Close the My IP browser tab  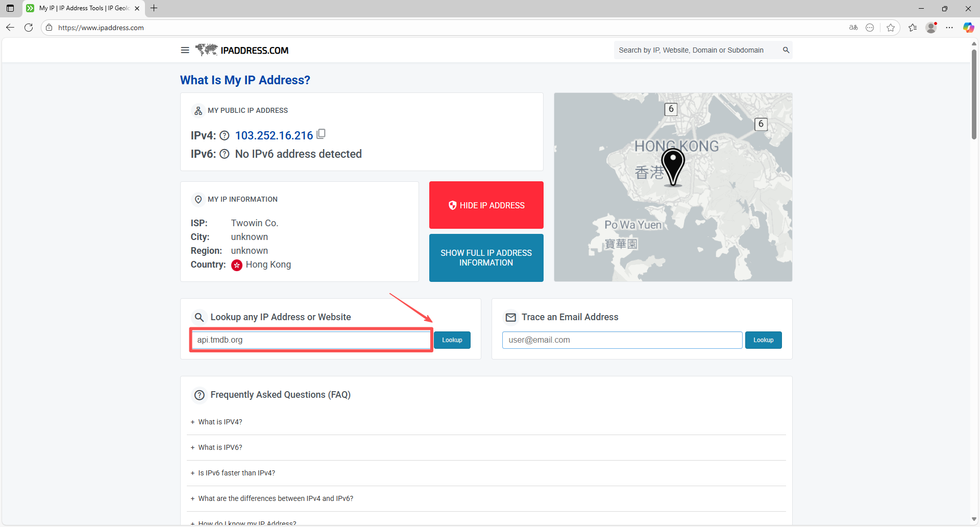coord(137,8)
